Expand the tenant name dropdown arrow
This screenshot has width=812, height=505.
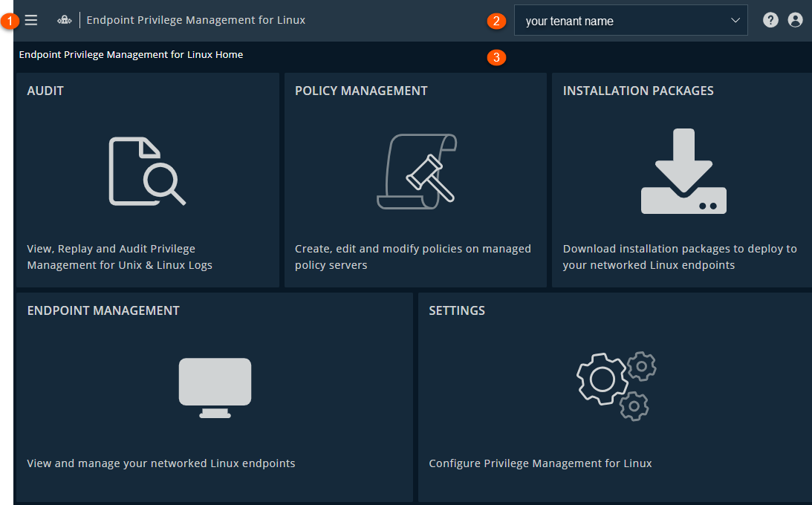coord(735,21)
